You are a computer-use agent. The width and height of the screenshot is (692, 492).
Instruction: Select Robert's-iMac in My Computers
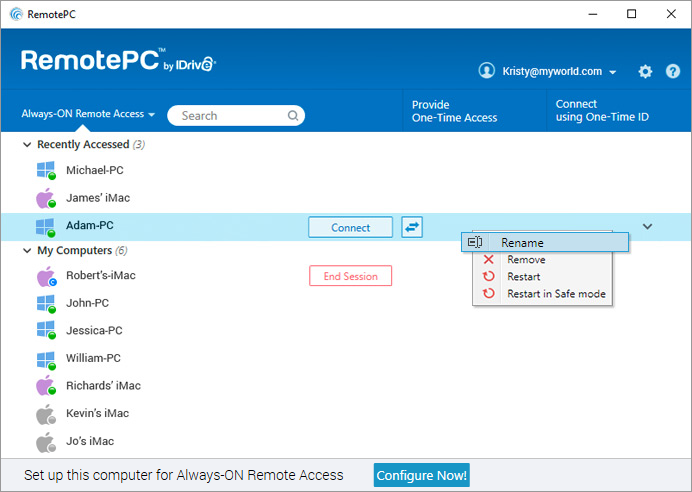point(101,275)
